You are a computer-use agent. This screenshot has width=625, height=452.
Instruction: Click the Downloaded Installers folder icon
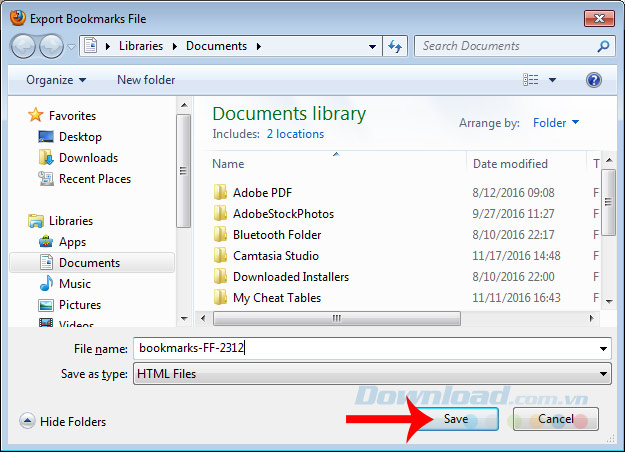220,277
